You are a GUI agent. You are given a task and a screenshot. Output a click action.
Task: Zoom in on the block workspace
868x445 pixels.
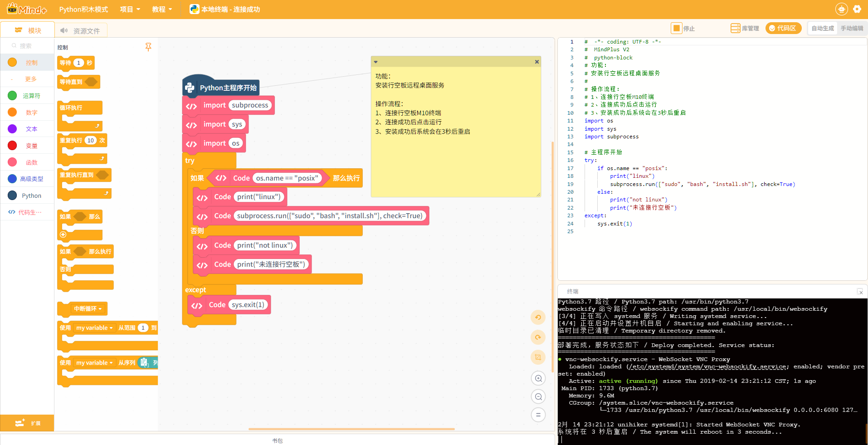(x=538, y=378)
